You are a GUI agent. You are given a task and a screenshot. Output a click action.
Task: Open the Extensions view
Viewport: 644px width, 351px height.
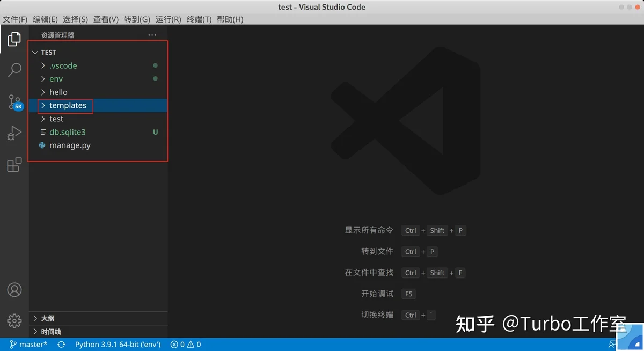[x=14, y=165]
